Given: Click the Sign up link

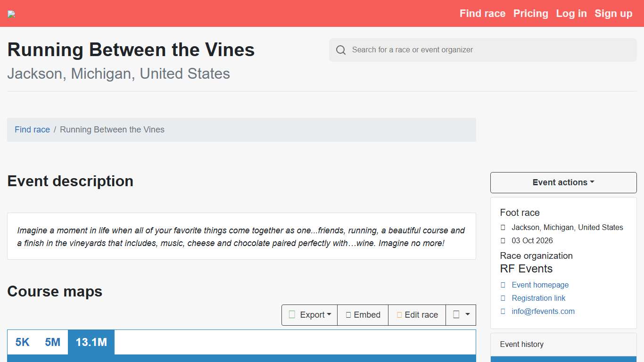Looking at the screenshot, I should click(613, 14).
